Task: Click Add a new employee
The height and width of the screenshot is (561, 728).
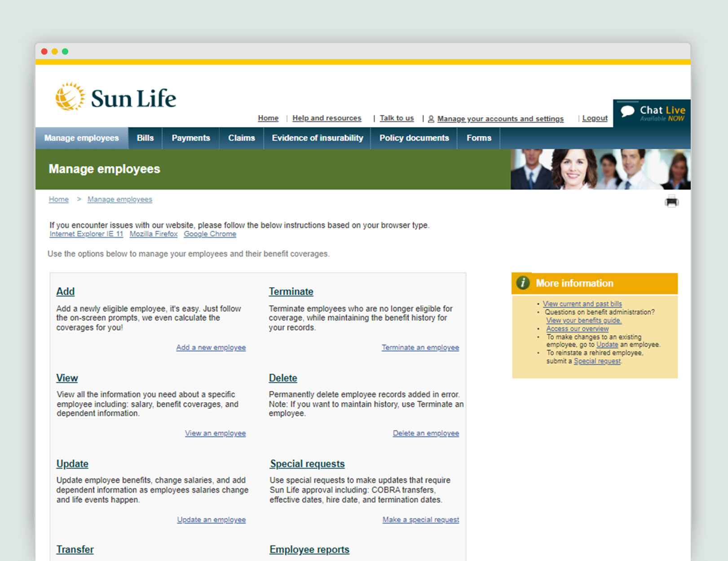Action: [x=211, y=347]
